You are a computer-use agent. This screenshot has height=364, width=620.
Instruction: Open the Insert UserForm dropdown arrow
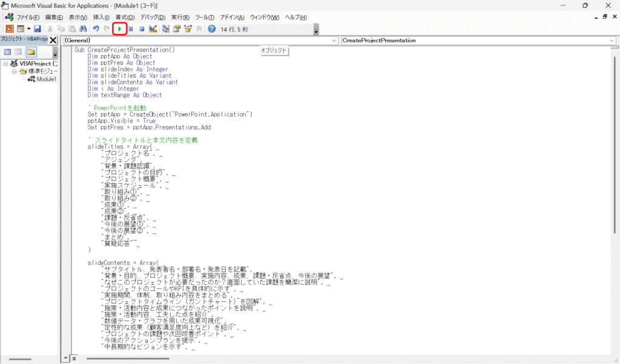click(x=29, y=29)
